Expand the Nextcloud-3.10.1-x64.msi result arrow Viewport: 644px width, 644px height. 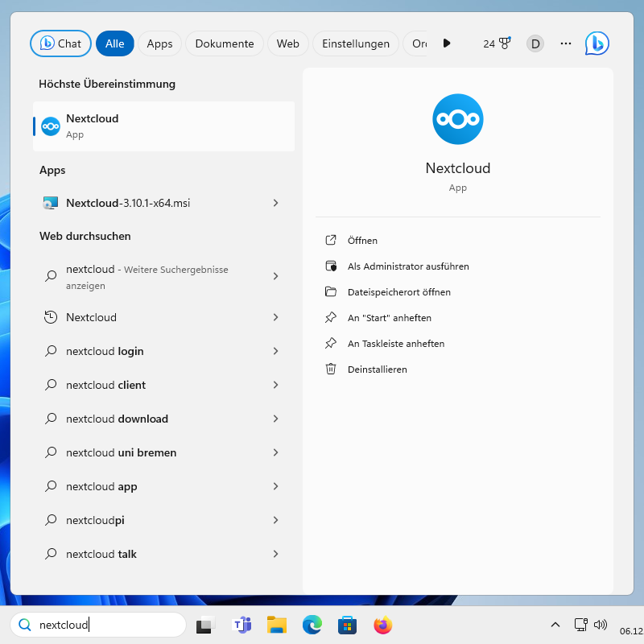pos(275,203)
